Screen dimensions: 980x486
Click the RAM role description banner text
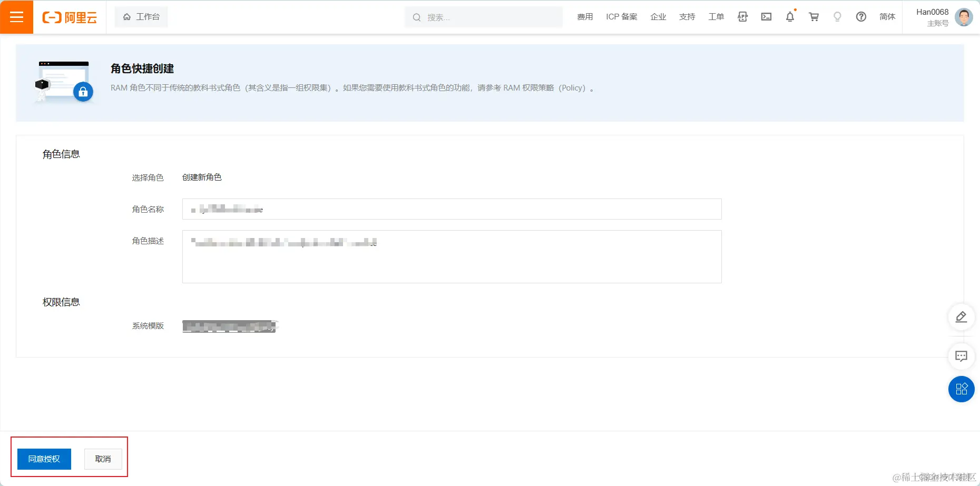[352, 88]
